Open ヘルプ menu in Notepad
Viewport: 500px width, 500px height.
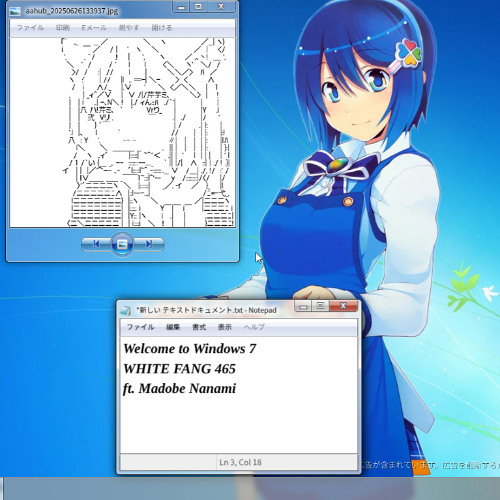(254, 327)
